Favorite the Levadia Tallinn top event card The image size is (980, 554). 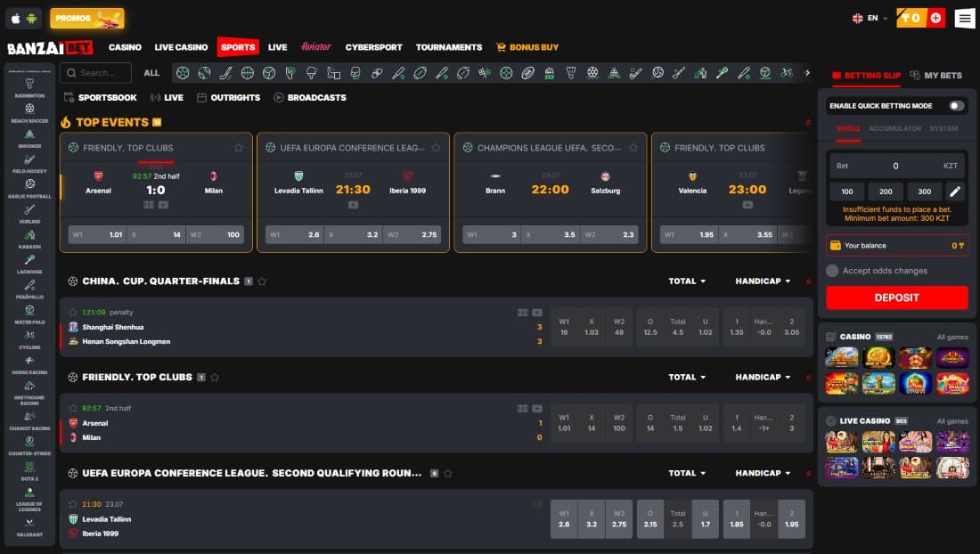coord(436,147)
